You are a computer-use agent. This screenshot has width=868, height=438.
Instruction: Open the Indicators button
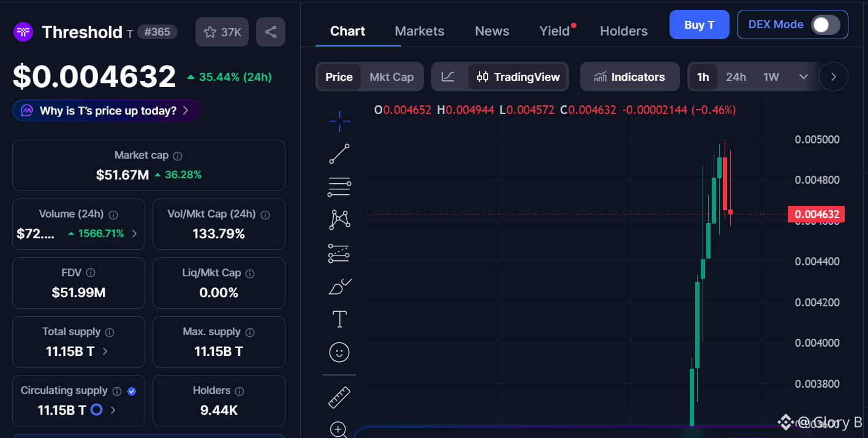[x=630, y=77]
